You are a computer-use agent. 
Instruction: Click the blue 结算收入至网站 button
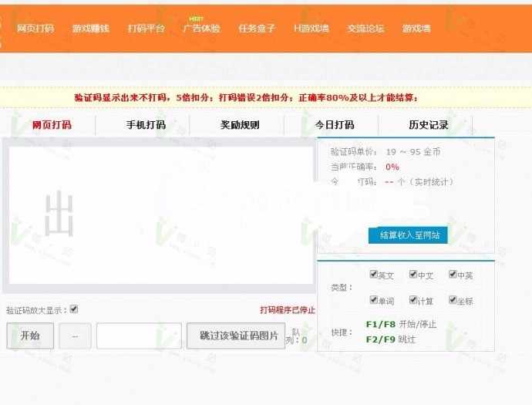click(408, 235)
